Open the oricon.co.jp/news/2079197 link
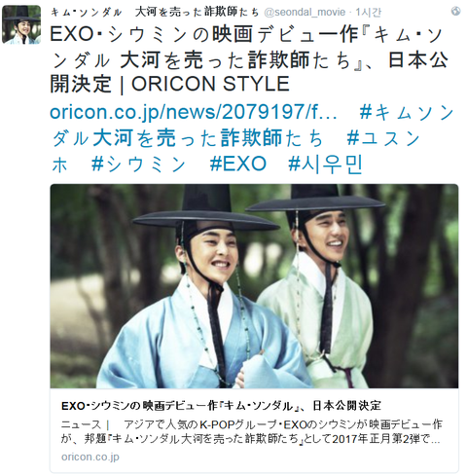 pyautogui.click(x=194, y=112)
